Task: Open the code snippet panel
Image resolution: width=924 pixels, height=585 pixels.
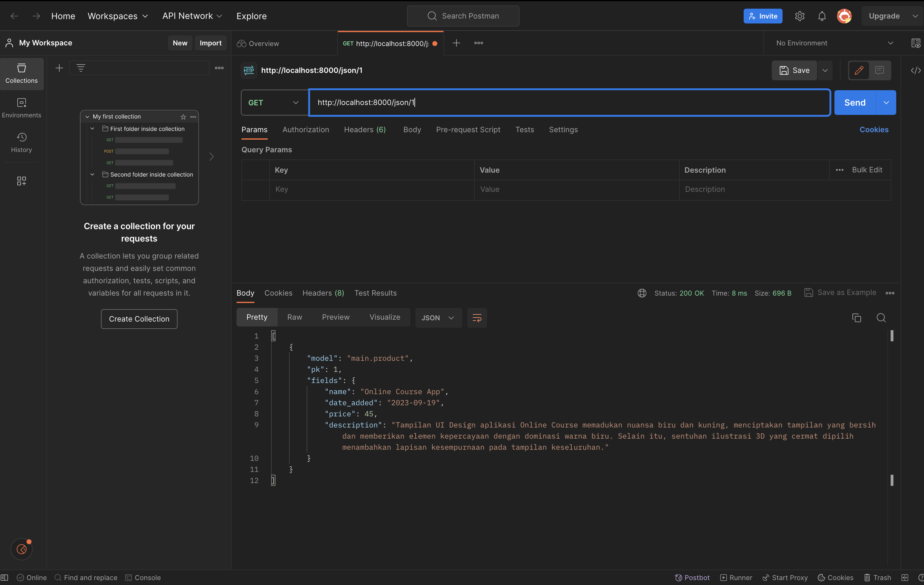Action: 916,70
